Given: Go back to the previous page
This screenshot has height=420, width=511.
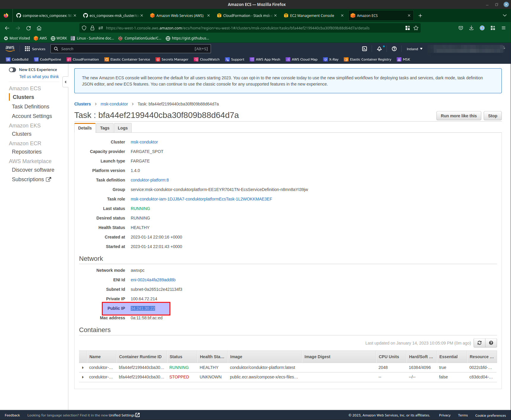Looking at the screenshot, I should coord(7,28).
